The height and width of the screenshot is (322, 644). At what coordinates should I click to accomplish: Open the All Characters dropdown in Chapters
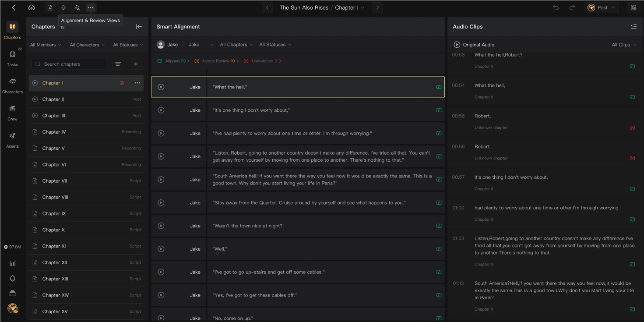coord(87,45)
